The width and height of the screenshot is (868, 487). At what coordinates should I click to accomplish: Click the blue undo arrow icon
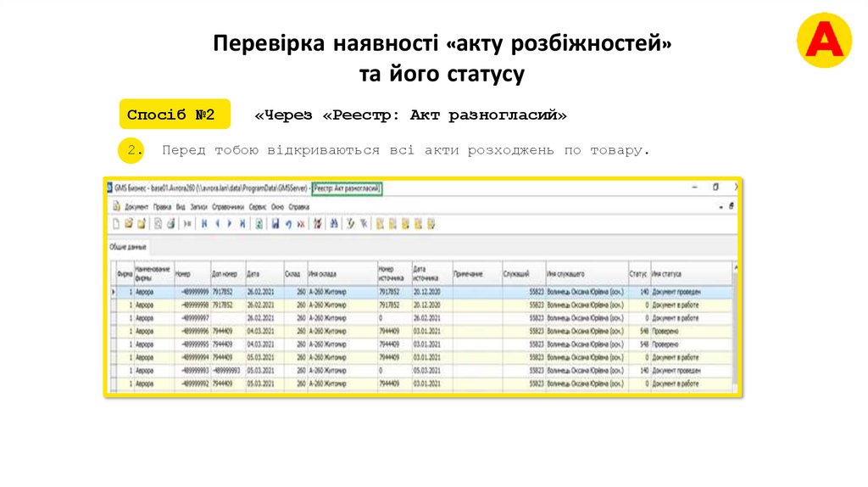[x=288, y=224]
